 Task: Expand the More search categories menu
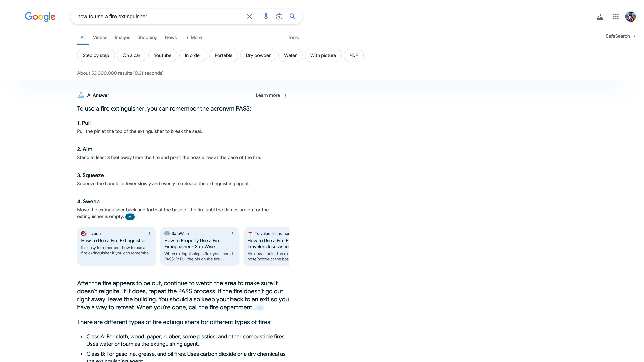(x=194, y=38)
